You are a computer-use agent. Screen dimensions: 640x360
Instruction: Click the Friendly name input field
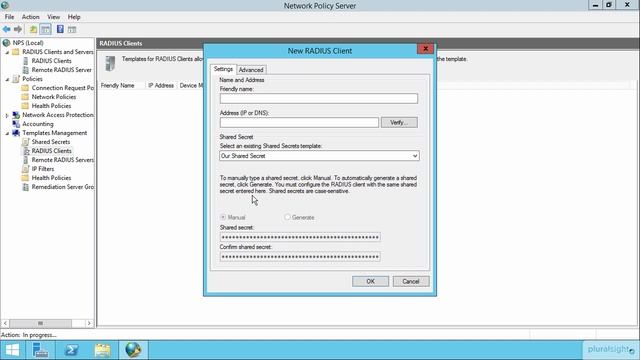(x=319, y=98)
